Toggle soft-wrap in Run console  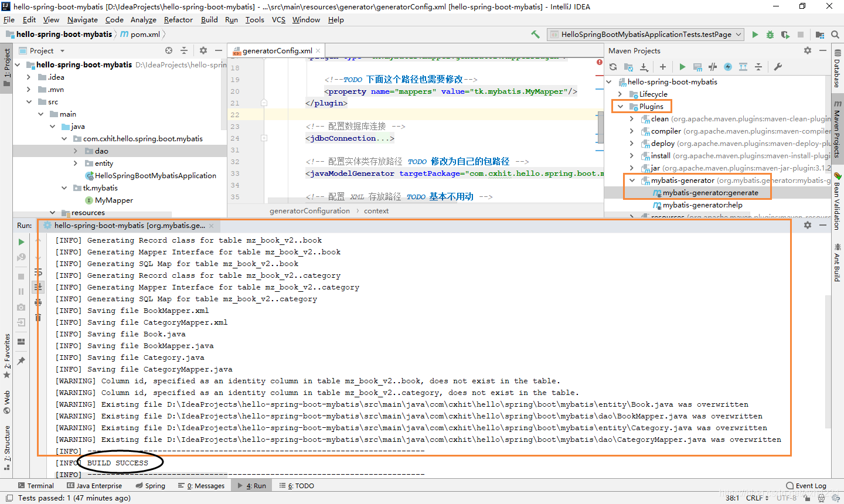[38, 272]
